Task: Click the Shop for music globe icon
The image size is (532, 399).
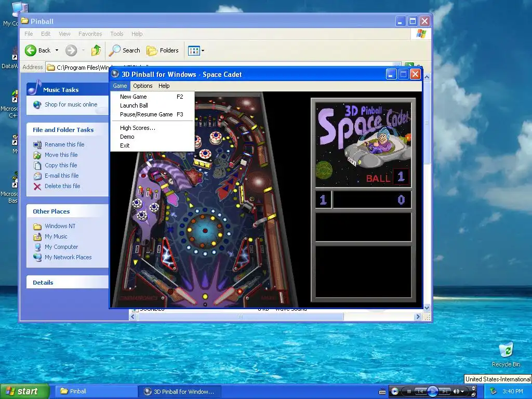Action: (x=37, y=105)
